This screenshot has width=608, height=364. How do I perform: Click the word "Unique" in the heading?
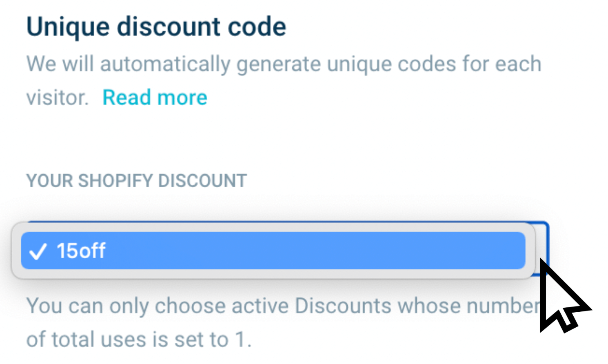[68, 27]
